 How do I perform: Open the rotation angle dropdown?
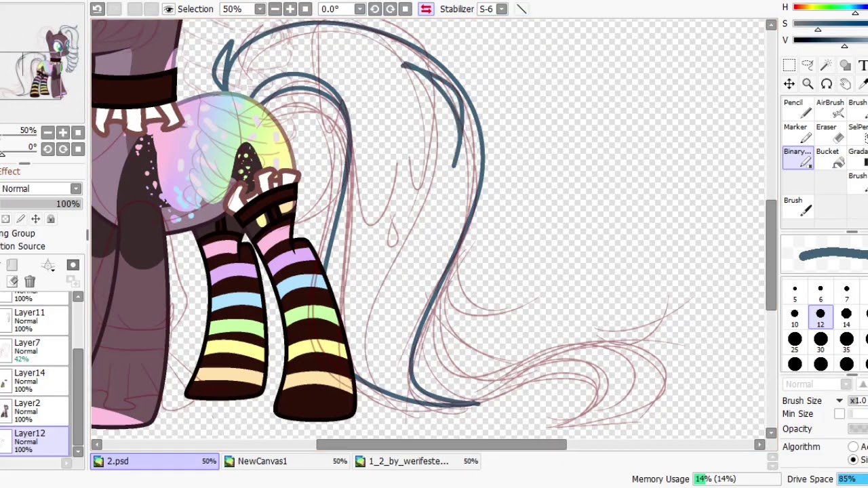click(x=359, y=9)
